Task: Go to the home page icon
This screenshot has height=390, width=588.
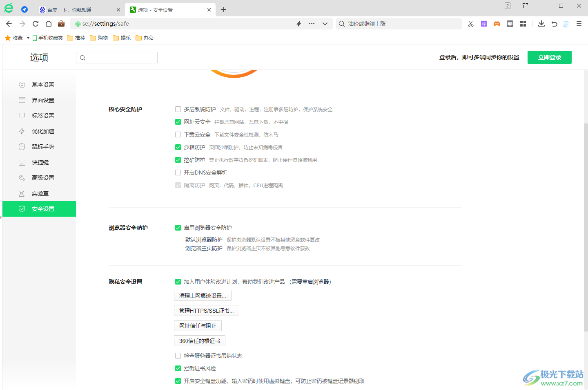Action: click(x=49, y=24)
